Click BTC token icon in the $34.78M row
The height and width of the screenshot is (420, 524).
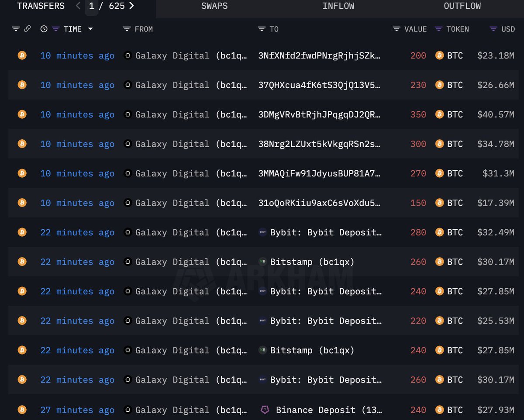point(439,144)
